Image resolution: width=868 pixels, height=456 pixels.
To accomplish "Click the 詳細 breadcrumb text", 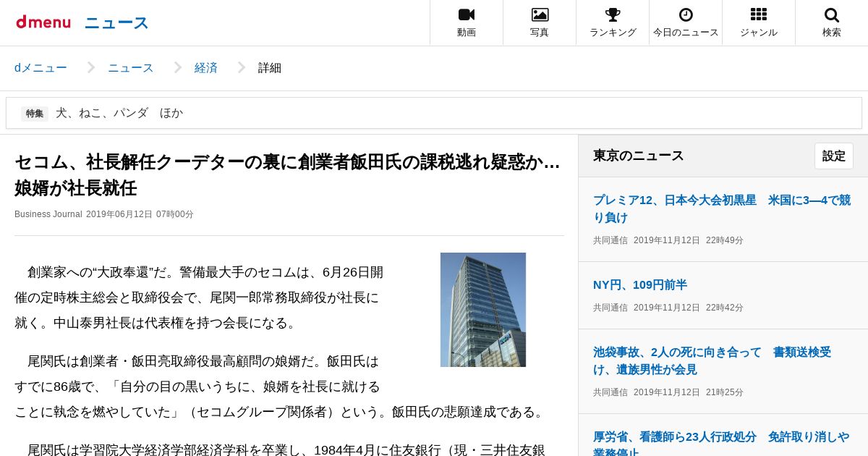I will point(270,68).
